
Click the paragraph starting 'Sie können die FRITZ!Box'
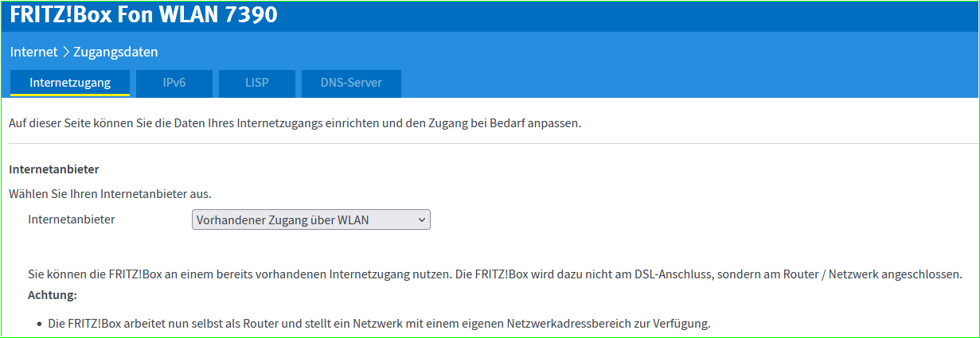(x=495, y=274)
